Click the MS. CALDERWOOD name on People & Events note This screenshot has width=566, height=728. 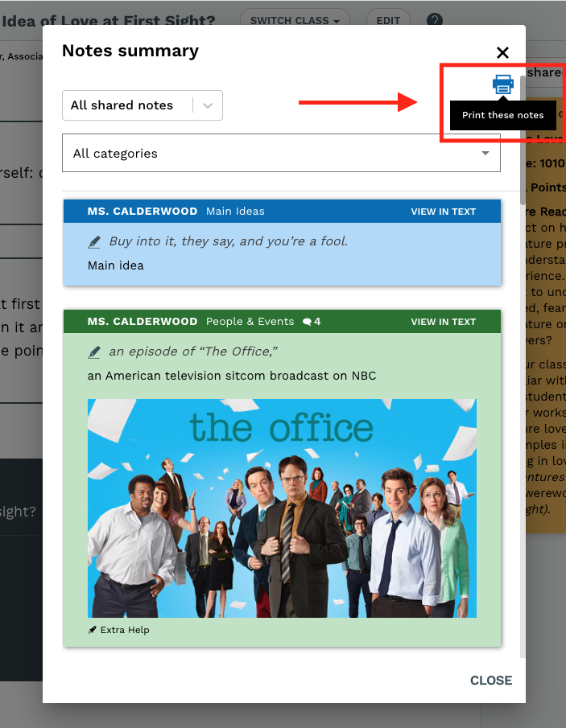click(x=143, y=321)
